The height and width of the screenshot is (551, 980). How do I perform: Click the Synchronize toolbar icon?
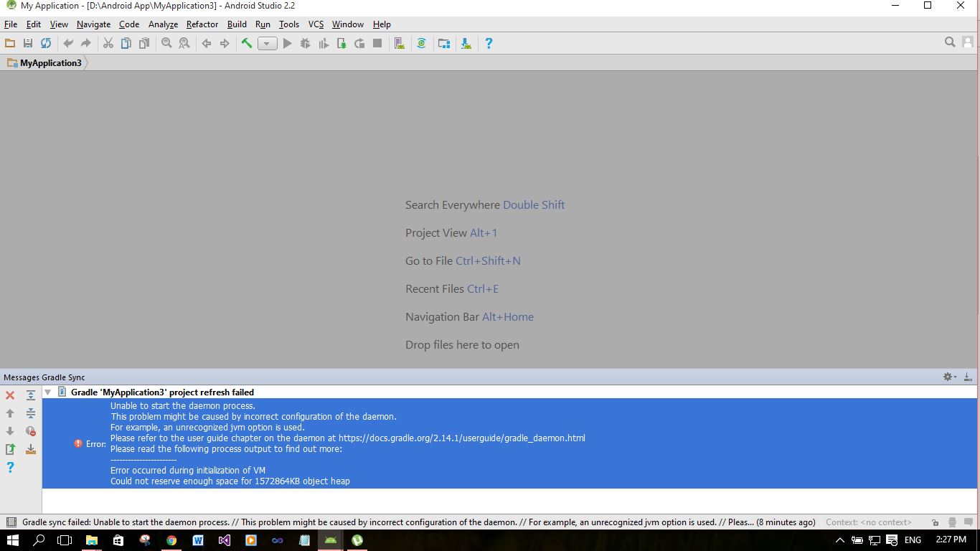(46, 44)
